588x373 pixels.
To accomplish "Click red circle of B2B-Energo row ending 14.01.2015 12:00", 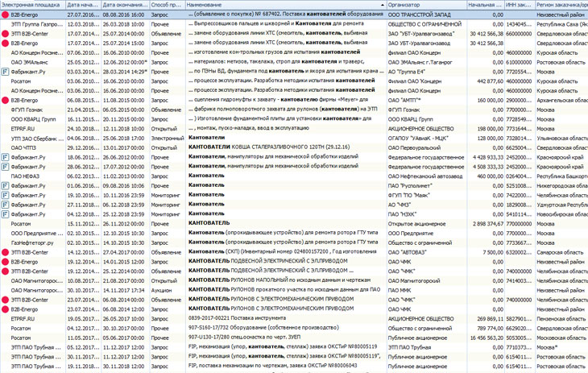I will [x=5, y=262].
